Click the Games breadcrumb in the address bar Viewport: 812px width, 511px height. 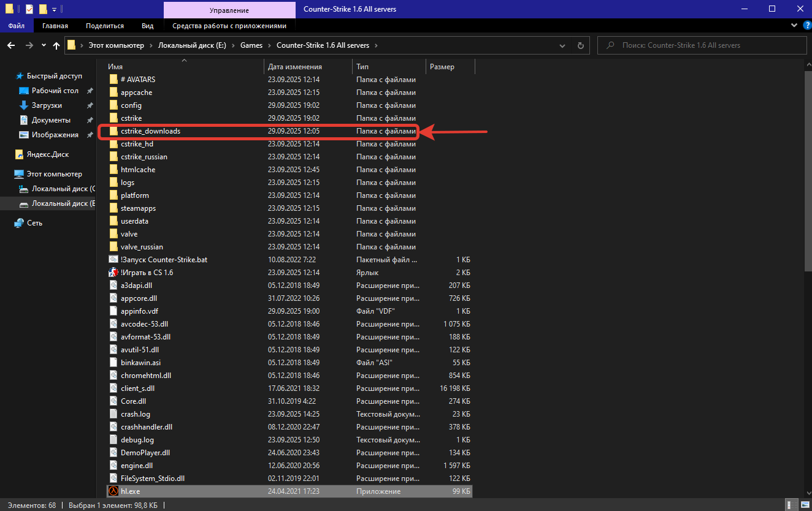tap(251, 45)
